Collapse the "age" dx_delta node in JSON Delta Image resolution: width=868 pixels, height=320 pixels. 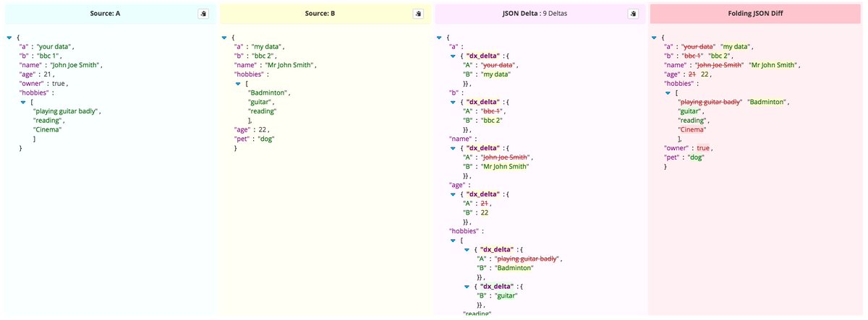click(453, 194)
